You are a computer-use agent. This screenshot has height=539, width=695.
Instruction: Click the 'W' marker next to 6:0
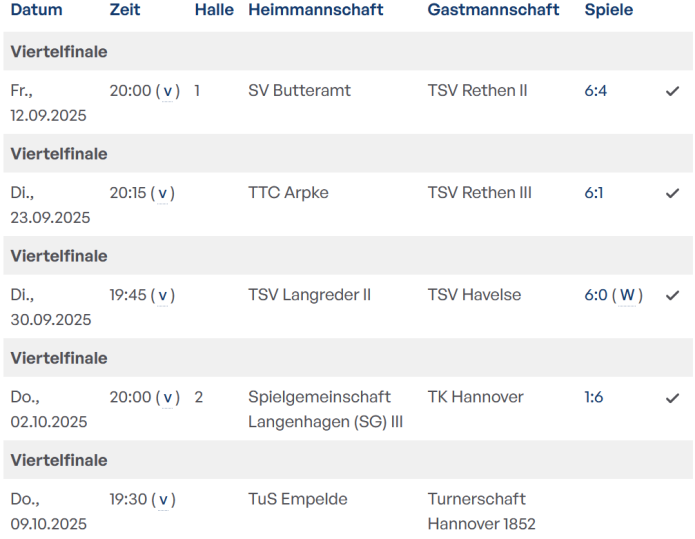(x=627, y=295)
